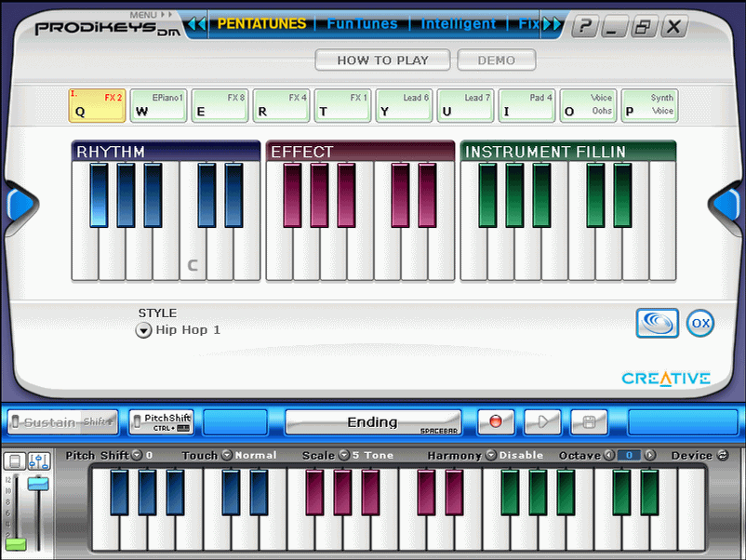Click the keyboard view icon at bottom left
The image size is (746, 560).
click(14, 461)
